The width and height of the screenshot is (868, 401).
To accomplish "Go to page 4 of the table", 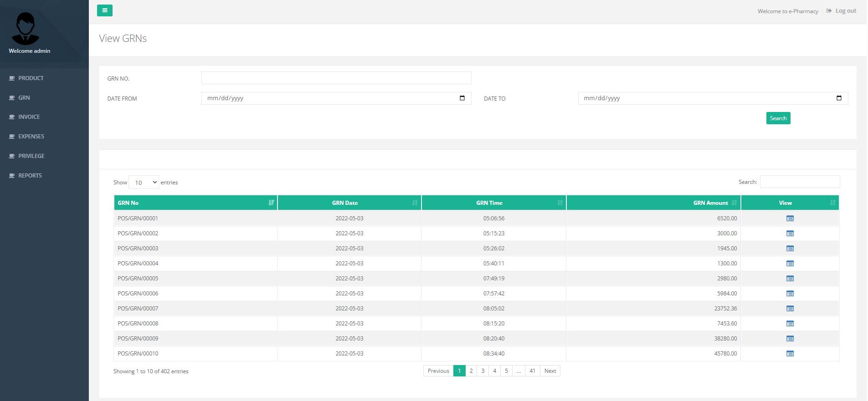I will pos(494,371).
